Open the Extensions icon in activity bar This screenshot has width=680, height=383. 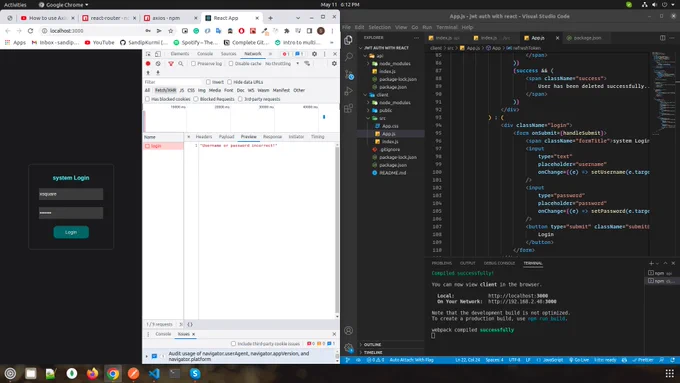348,108
